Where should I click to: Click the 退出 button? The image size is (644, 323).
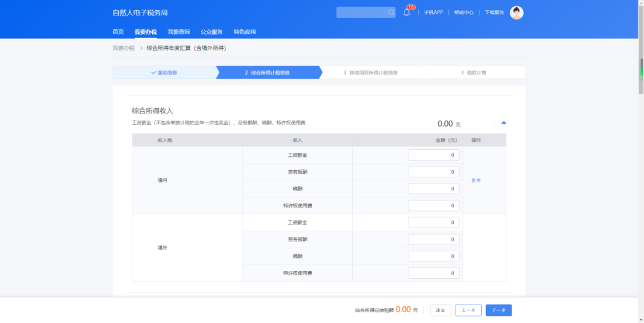440,310
